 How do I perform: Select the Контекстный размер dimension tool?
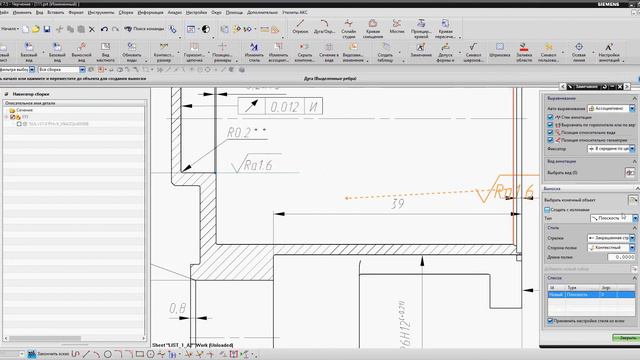pos(164,52)
